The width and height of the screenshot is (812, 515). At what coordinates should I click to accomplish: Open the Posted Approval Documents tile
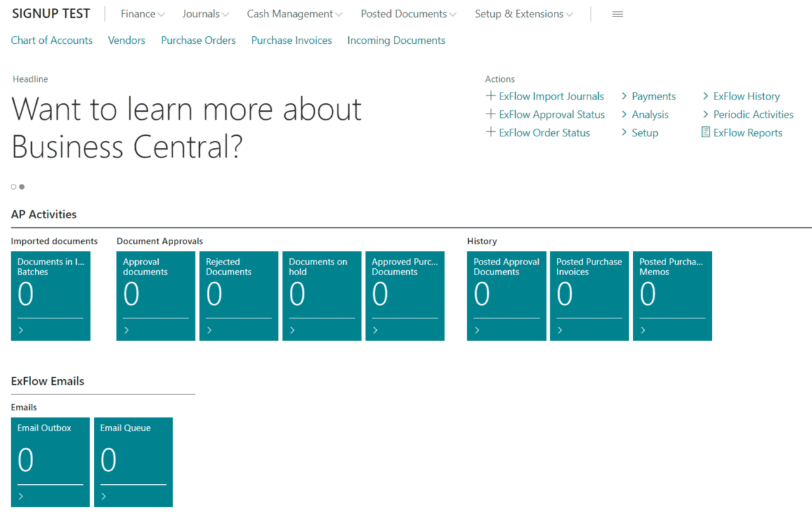tap(507, 296)
